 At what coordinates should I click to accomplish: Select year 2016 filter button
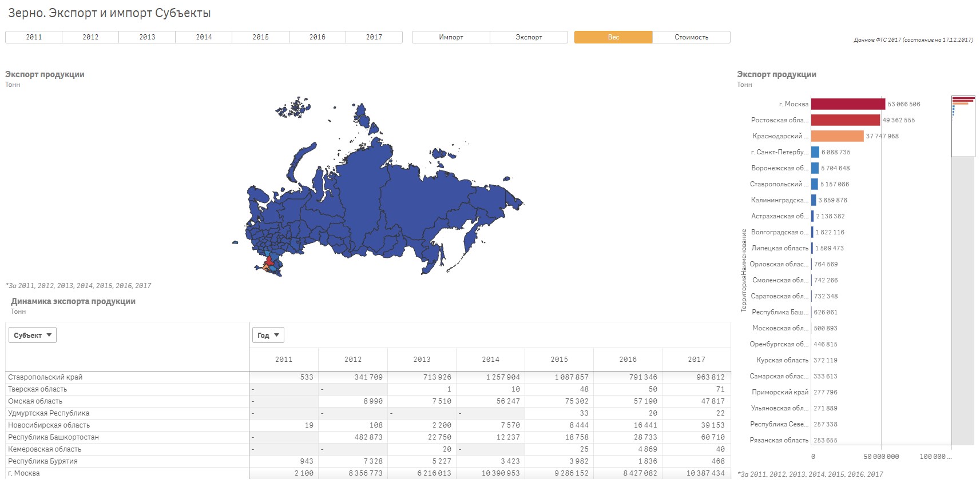pyautogui.click(x=318, y=37)
